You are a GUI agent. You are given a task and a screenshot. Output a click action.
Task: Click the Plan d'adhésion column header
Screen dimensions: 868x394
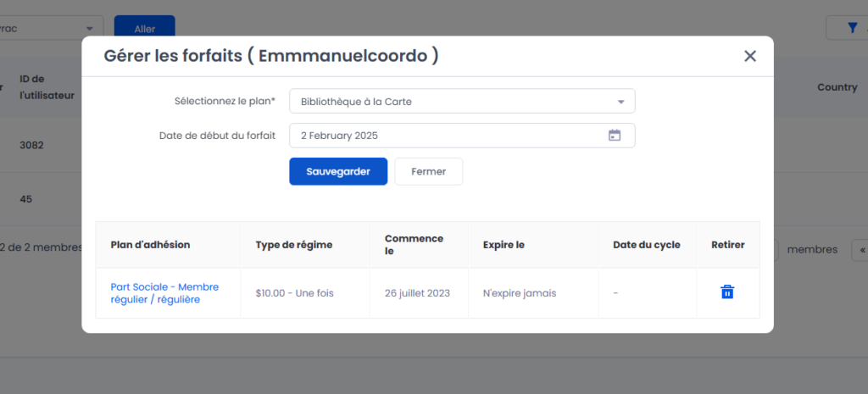[150, 245]
